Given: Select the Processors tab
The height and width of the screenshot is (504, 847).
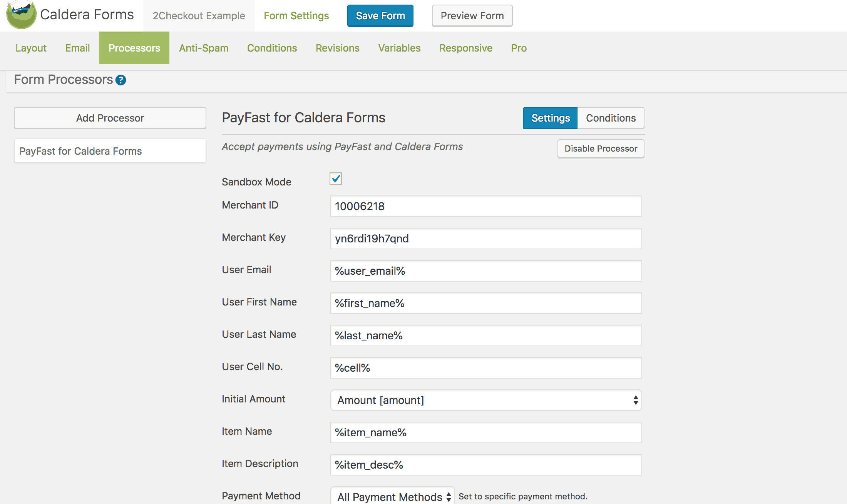Looking at the screenshot, I should pyautogui.click(x=134, y=48).
